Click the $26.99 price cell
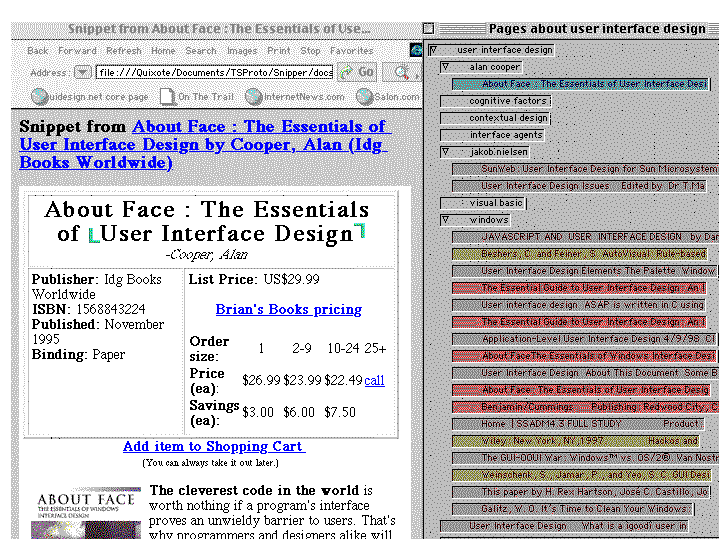This screenshot has height=539, width=719. click(x=261, y=380)
